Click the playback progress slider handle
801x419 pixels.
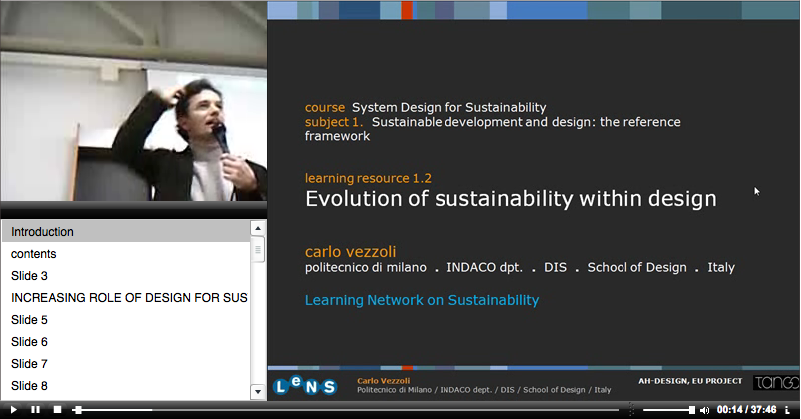click(77, 410)
